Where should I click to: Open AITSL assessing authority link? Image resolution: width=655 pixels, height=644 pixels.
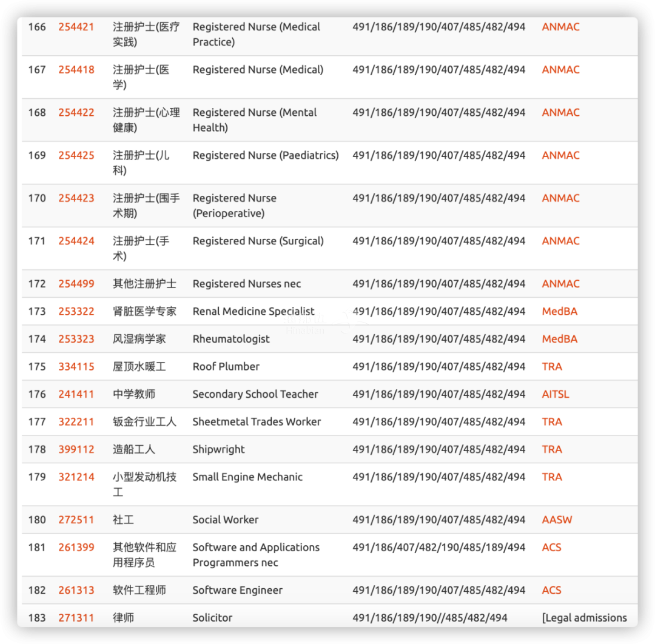tap(556, 394)
